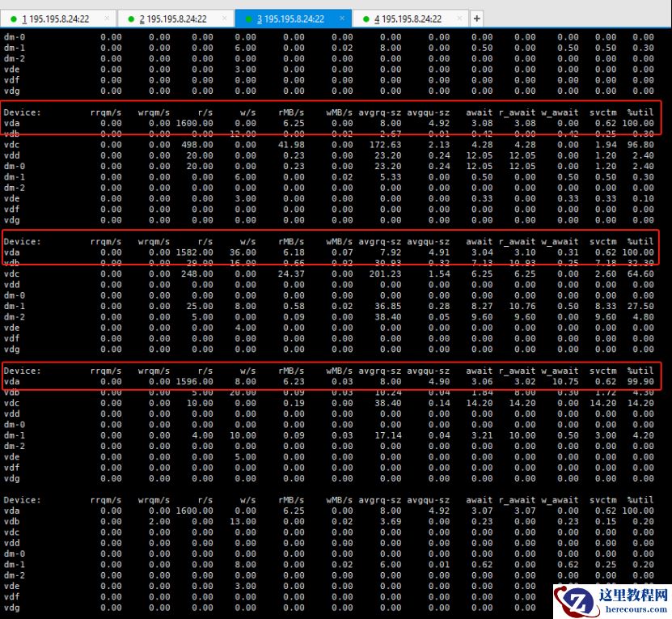Click the green status indicator on tab 3
672x619 pixels.
coord(248,19)
